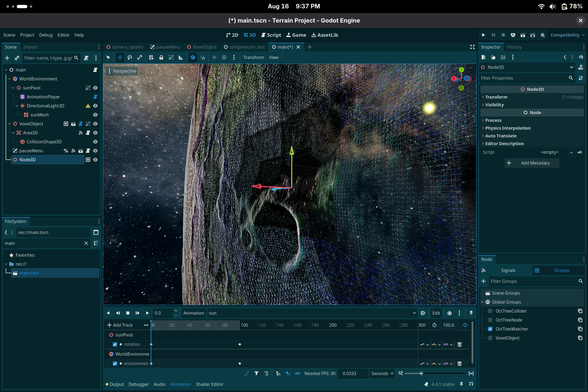Click the play project icon
The width and height of the screenshot is (588, 392).
click(x=483, y=35)
